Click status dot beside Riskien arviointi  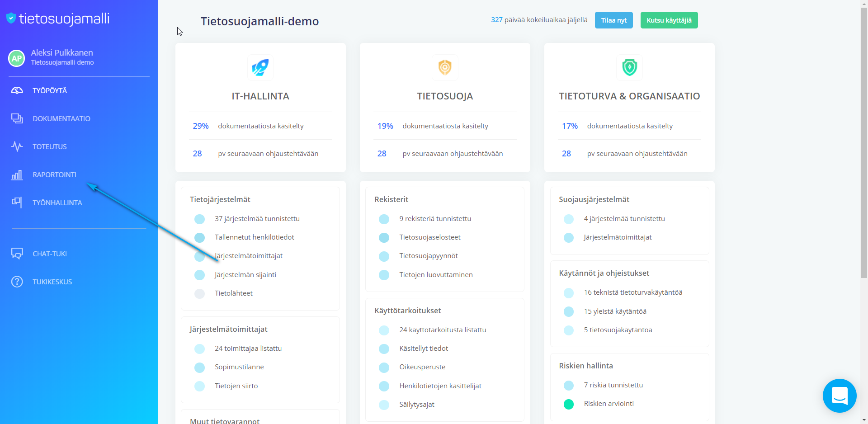point(569,404)
